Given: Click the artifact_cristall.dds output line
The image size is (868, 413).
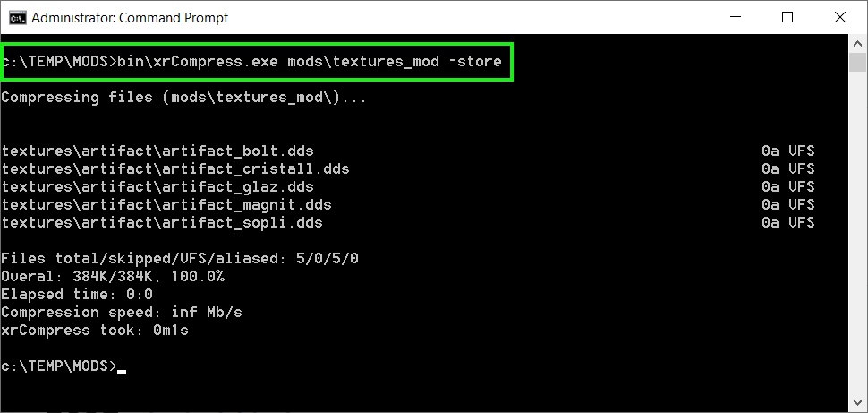Looking at the screenshot, I should (175, 169).
